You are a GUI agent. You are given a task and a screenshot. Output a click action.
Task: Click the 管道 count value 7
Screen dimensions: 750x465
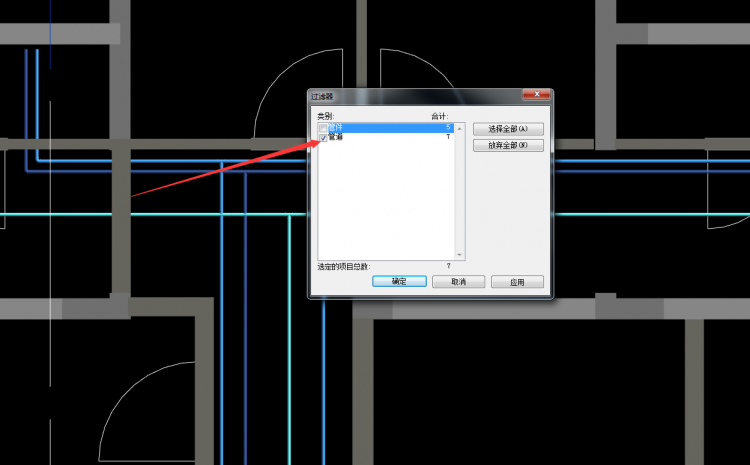point(448,137)
